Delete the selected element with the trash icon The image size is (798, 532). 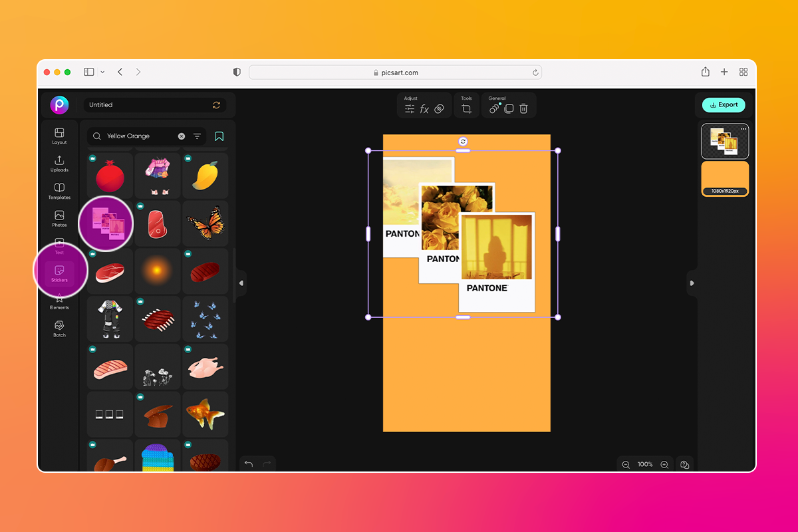[523, 107]
